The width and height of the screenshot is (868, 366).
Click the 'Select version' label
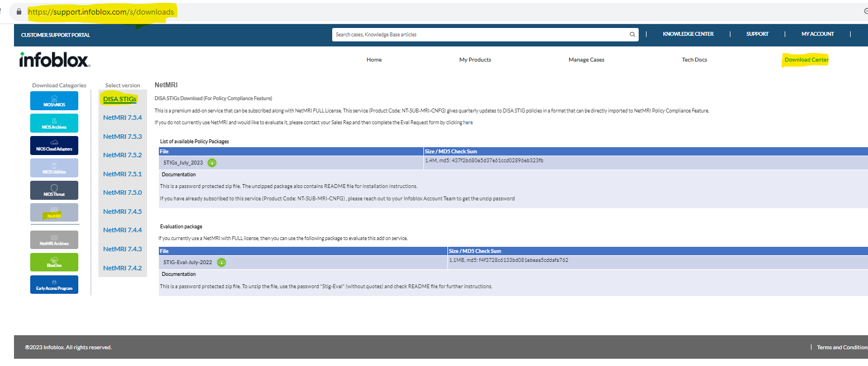click(x=122, y=86)
